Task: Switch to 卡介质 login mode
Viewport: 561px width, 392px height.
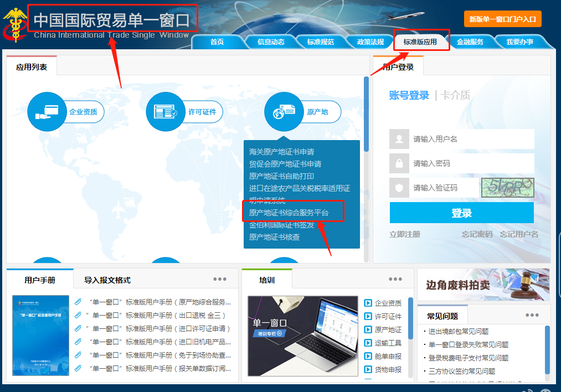Action: [455, 95]
